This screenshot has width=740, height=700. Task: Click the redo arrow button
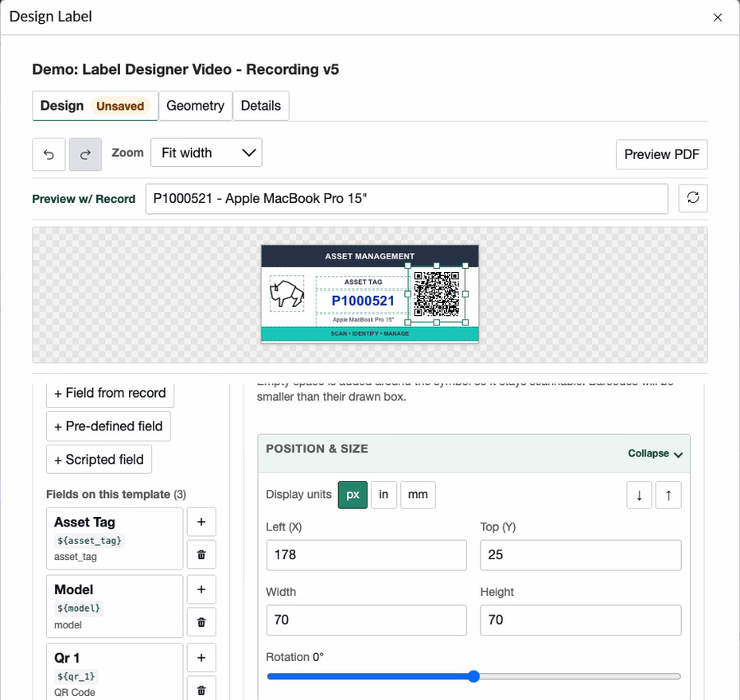85,154
